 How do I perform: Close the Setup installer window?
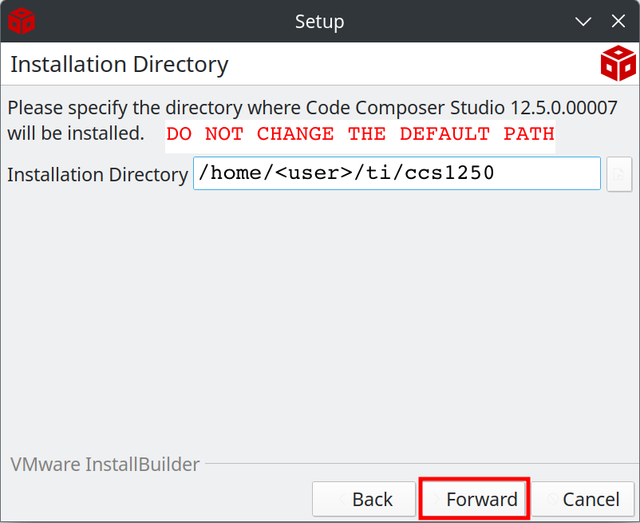618,21
